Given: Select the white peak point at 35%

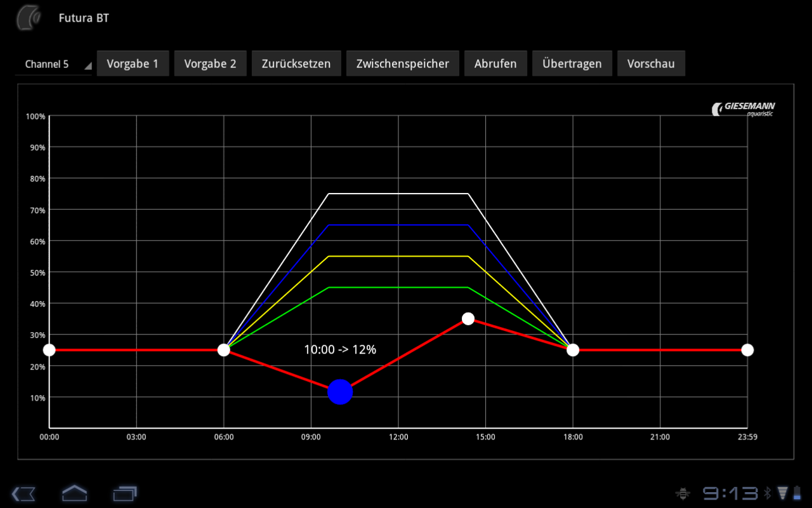Looking at the screenshot, I should [x=468, y=319].
